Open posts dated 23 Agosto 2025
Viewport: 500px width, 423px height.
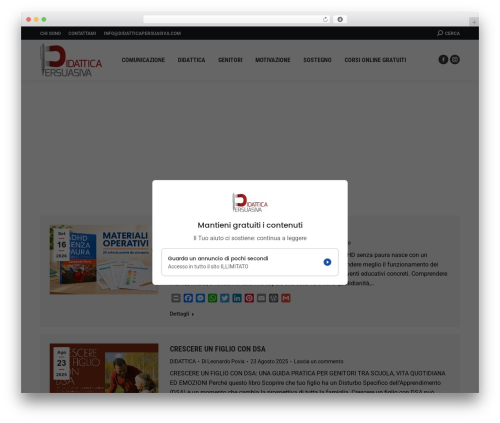pyautogui.click(x=269, y=361)
